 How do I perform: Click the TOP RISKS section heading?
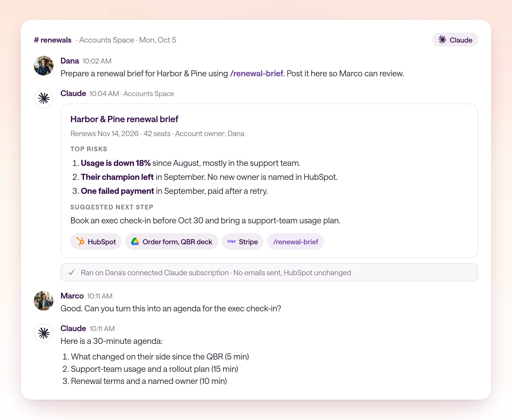pyautogui.click(x=89, y=149)
